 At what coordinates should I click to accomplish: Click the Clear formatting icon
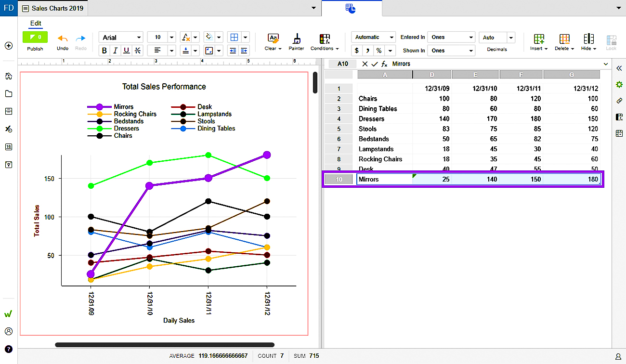[x=273, y=39]
